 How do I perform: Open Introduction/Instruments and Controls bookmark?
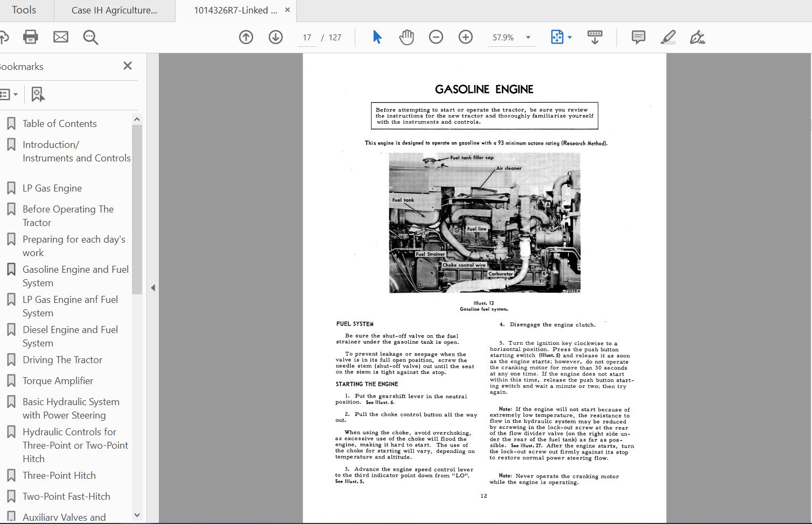pyautogui.click(x=76, y=151)
